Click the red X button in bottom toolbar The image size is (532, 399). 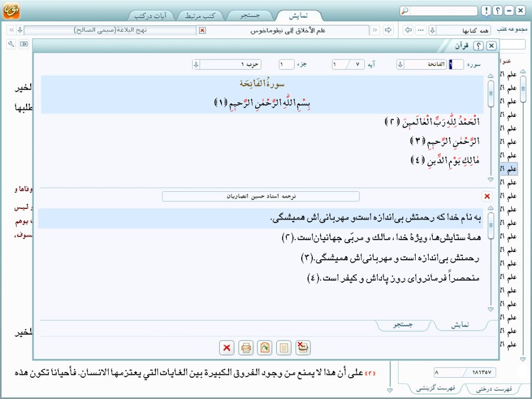pyautogui.click(x=227, y=348)
